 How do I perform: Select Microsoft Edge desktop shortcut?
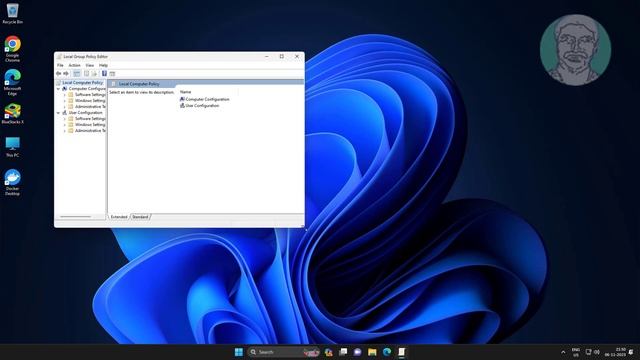[12, 82]
